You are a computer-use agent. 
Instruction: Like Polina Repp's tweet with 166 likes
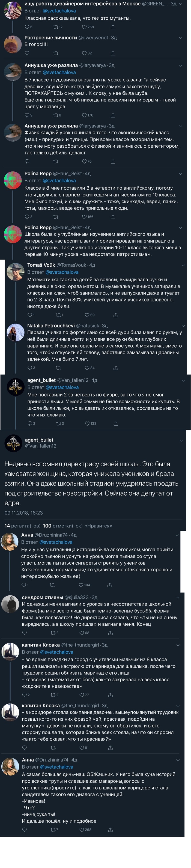point(84,217)
